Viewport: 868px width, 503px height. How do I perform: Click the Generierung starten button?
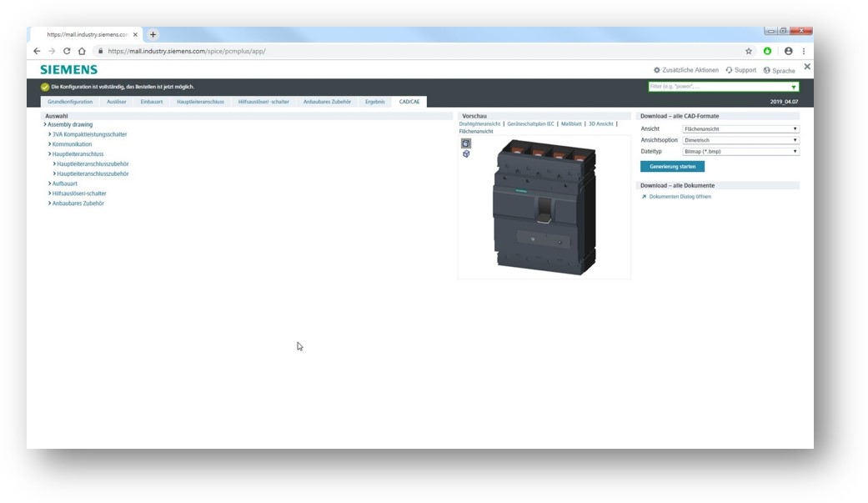672,167
